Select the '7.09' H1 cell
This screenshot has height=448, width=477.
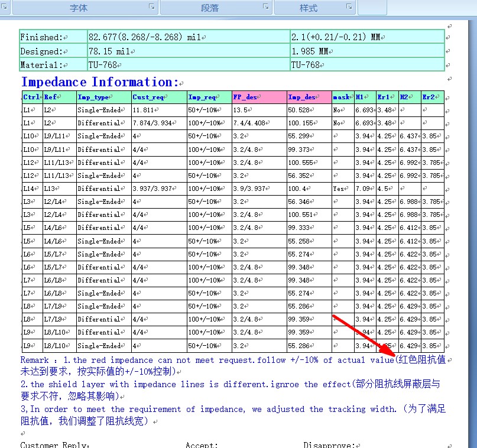pos(365,189)
